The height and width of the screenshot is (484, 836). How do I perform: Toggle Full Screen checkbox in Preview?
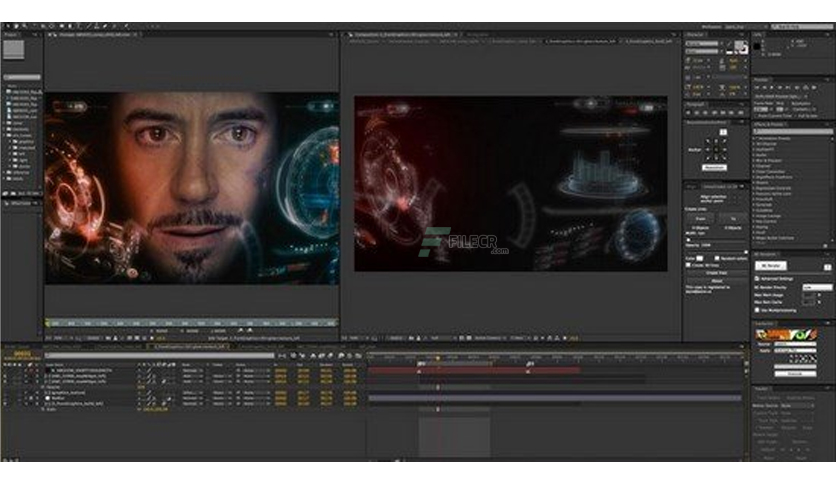(x=795, y=116)
